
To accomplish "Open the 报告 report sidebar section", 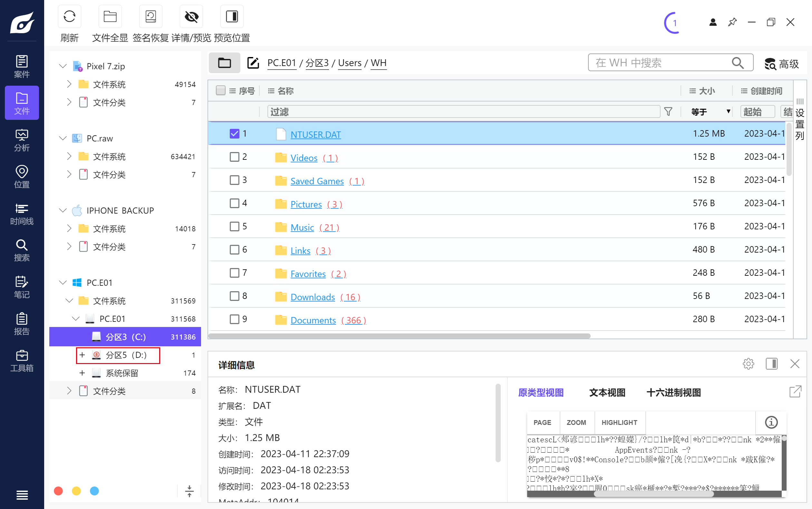I will pos(22,323).
